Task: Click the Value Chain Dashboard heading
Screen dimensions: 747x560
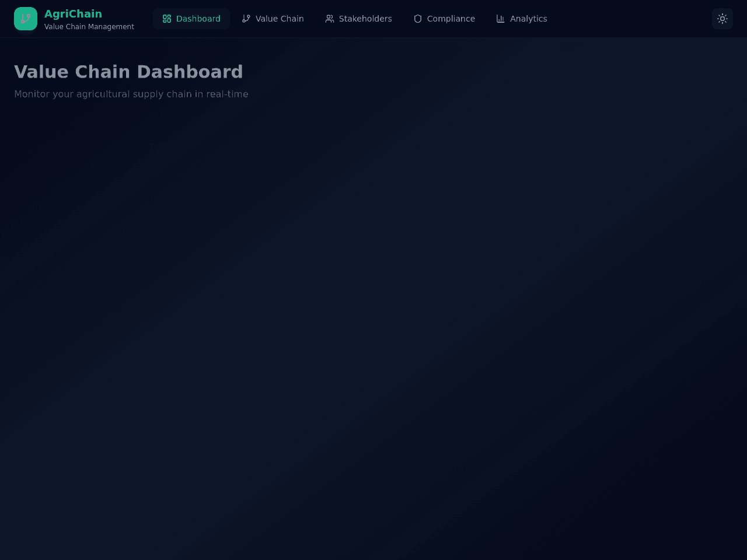Action: pyautogui.click(x=128, y=72)
